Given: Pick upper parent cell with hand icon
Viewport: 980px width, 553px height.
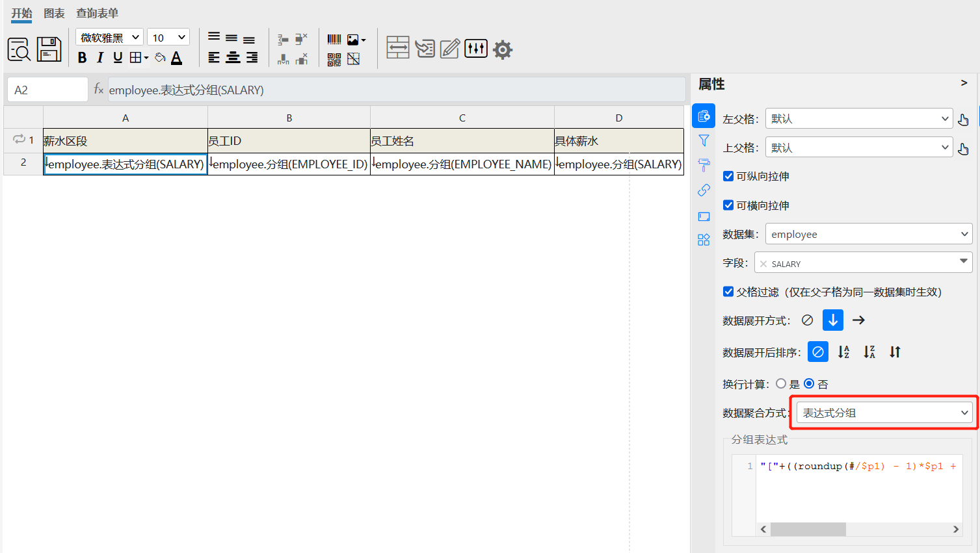Looking at the screenshot, I should pyautogui.click(x=963, y=149).
